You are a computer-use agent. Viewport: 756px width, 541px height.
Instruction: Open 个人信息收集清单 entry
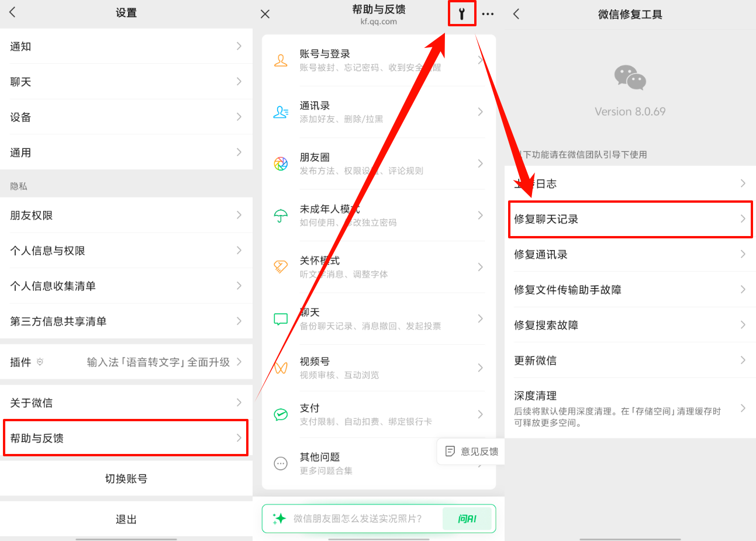(126, 286)
